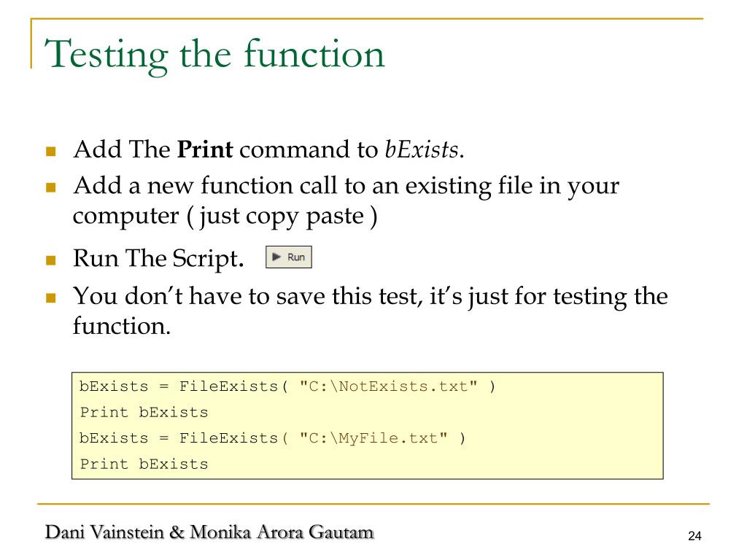
Task: Click the first "Print bExists" code line
Action: click(x=144, y=413)
